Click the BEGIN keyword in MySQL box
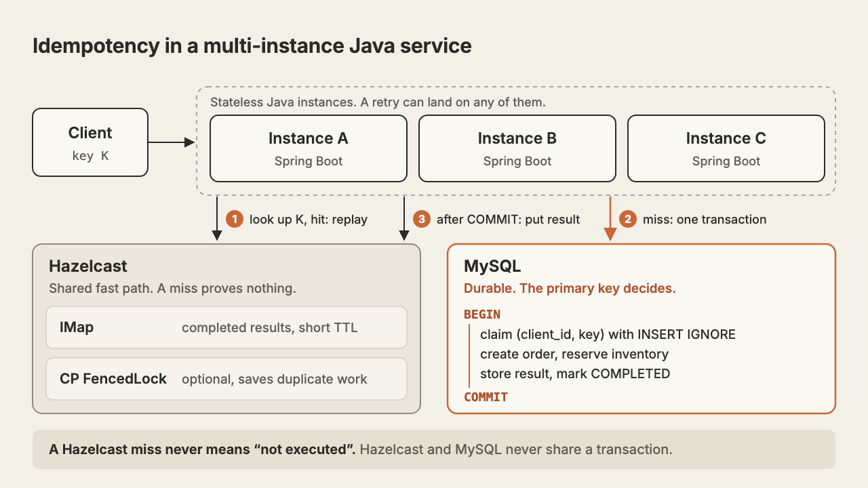This screenshot has height=488, width=868. [482, 314]
